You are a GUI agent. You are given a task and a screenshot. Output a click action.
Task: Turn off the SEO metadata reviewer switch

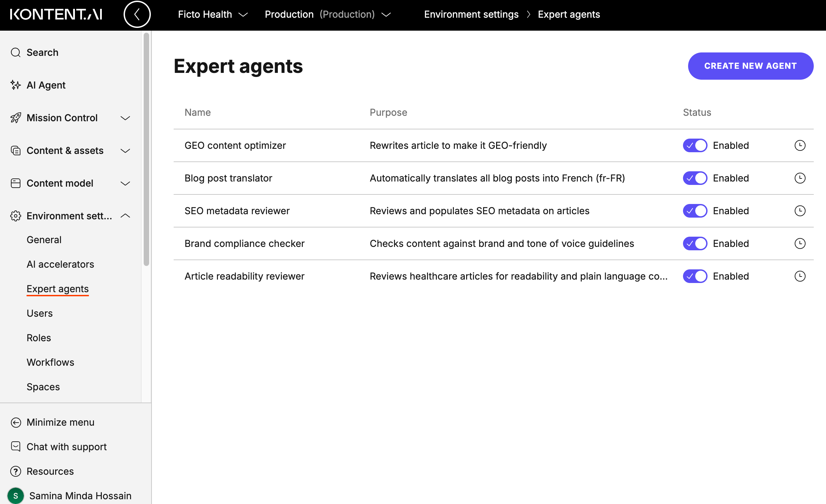pos(695,210)
